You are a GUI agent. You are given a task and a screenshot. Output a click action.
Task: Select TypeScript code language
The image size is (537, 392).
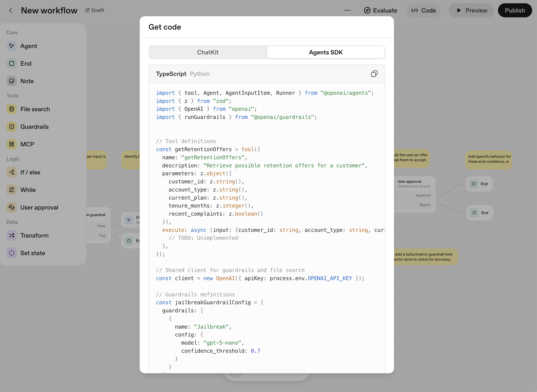(171, 74)
